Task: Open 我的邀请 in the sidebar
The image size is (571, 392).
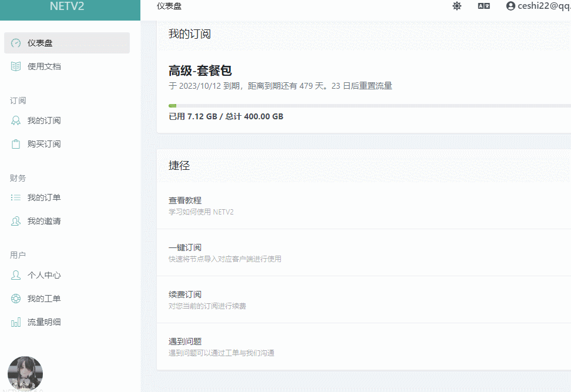Action: (67, 221)
